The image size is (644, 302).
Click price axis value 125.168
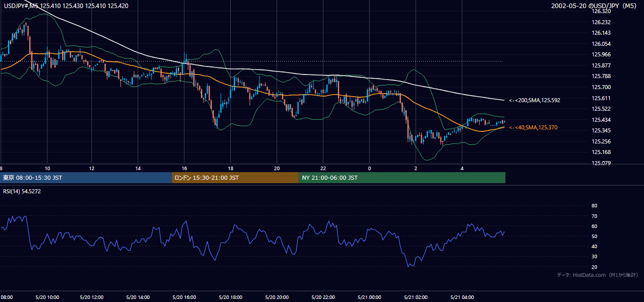(x=602, y=153)
